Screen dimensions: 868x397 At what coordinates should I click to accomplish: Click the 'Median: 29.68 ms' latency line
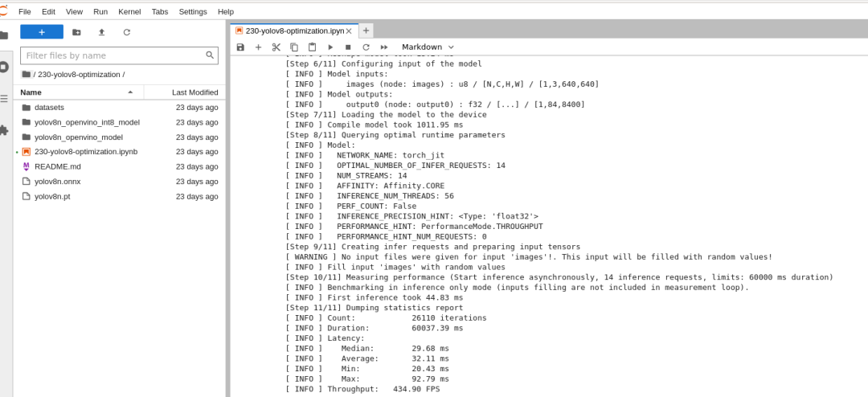tap(367, 348)
